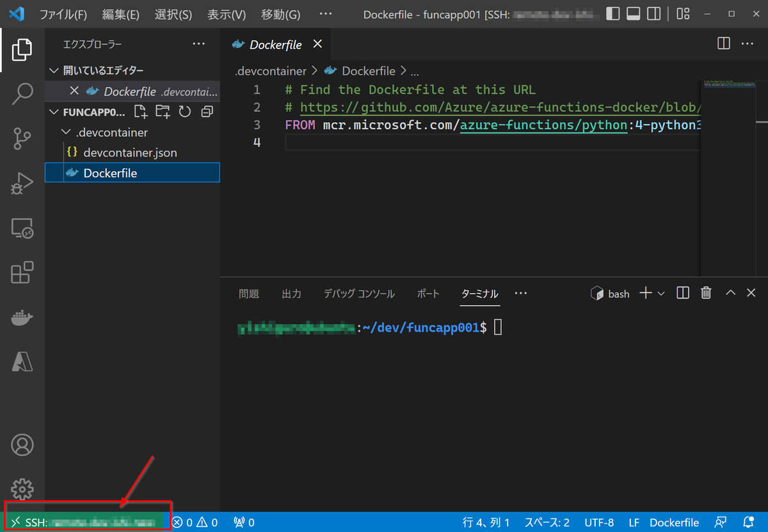768x532 pixels.
Task: Change indentation スペース: 2 in status bar
Action: (x=547, y=522)
